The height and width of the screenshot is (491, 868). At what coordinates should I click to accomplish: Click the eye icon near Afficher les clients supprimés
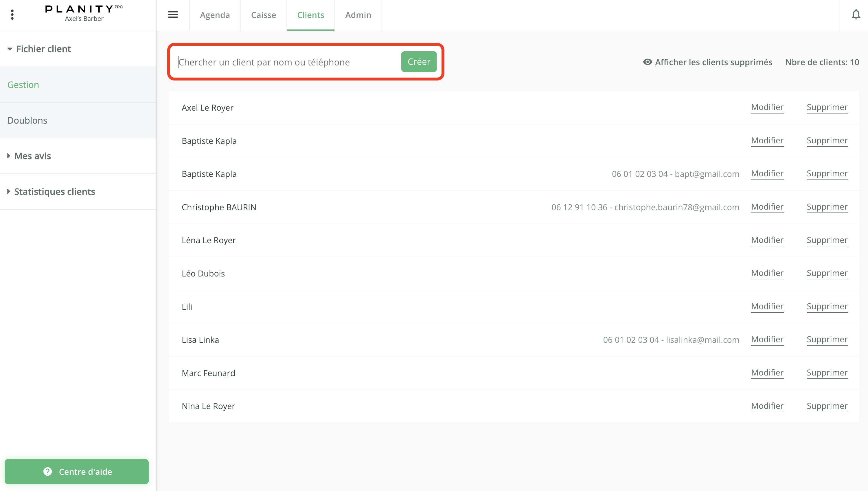(648, 62)
